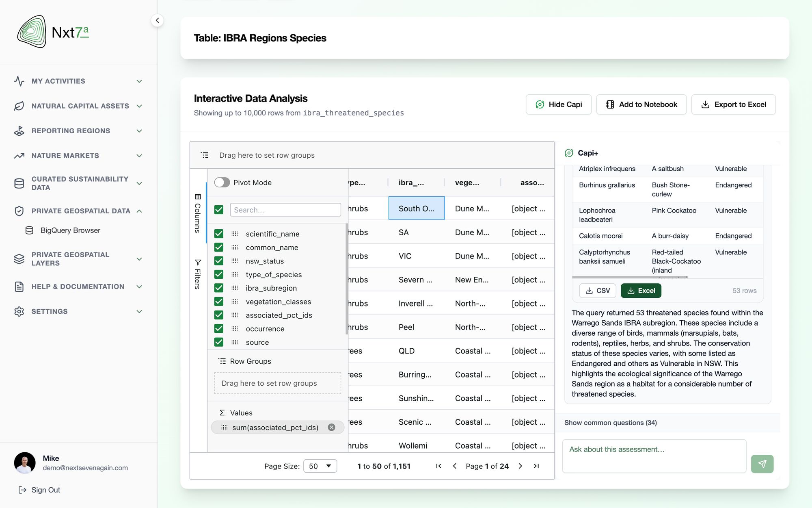Expand the Reporting Regions section
This screenshot has width=812, height=508.
[x=78, y=131]
